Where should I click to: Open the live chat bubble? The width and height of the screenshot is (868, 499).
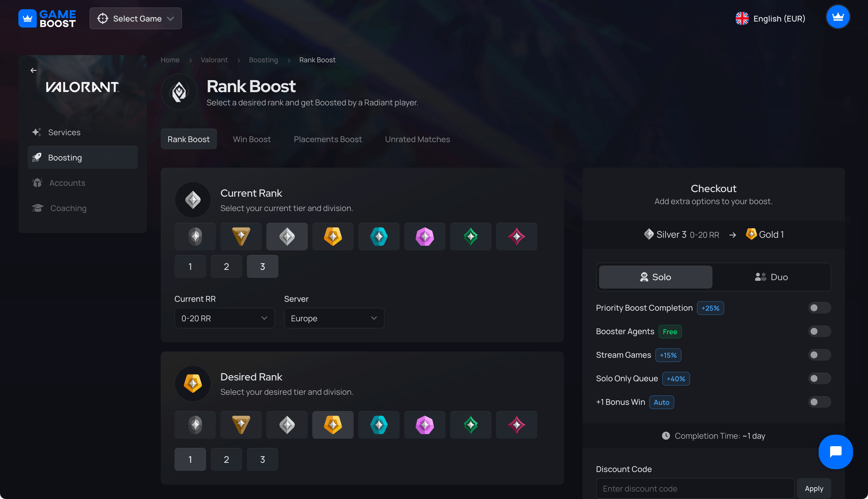[836, 452]
